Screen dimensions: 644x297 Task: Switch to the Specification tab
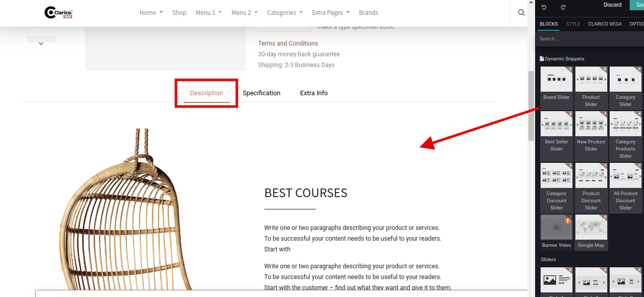coord(261,93)
